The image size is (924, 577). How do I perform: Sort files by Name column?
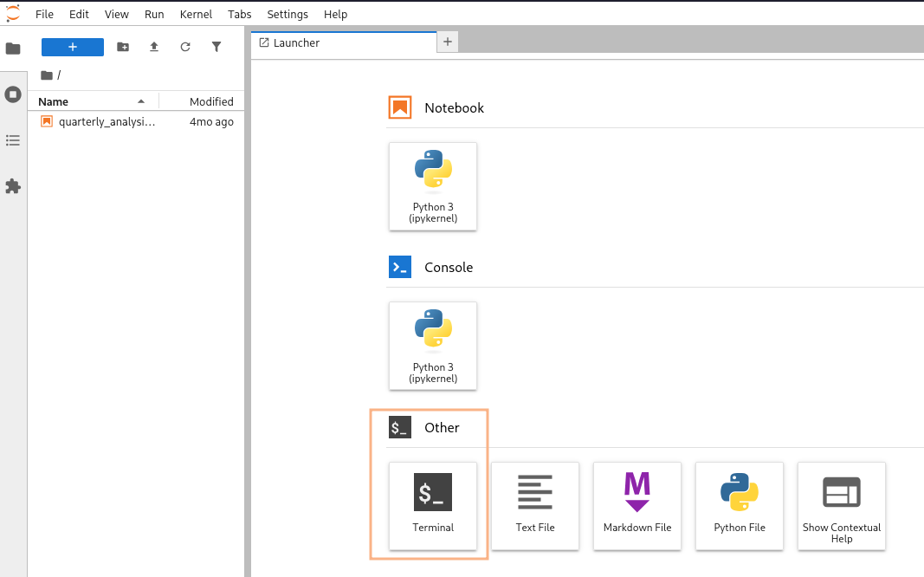[x=94, y=101]
